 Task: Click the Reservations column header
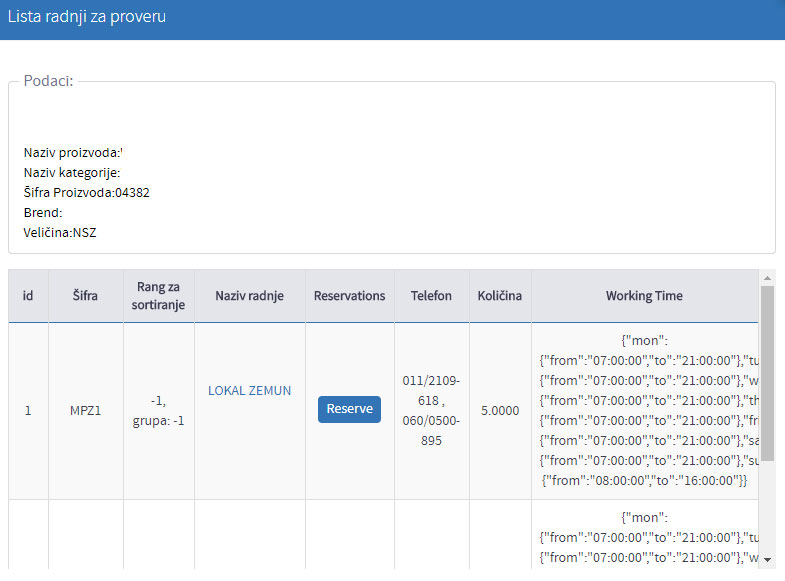tap(349, 296)
